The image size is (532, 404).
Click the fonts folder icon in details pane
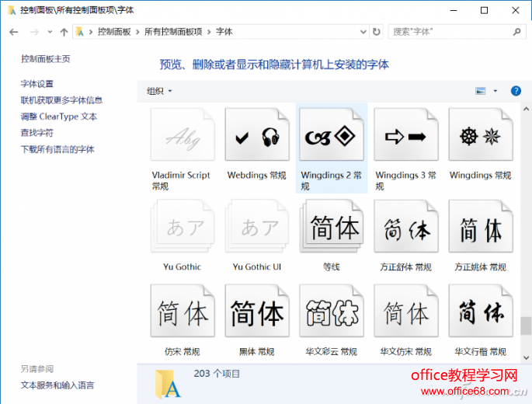[x=168, y=384]
